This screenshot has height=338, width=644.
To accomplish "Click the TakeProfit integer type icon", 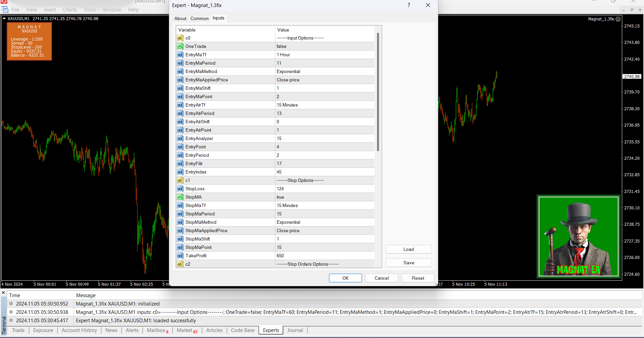I will (180, 256).
